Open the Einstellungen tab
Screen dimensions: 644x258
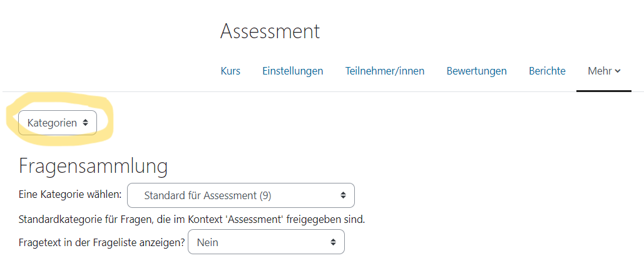pos(293,71)
